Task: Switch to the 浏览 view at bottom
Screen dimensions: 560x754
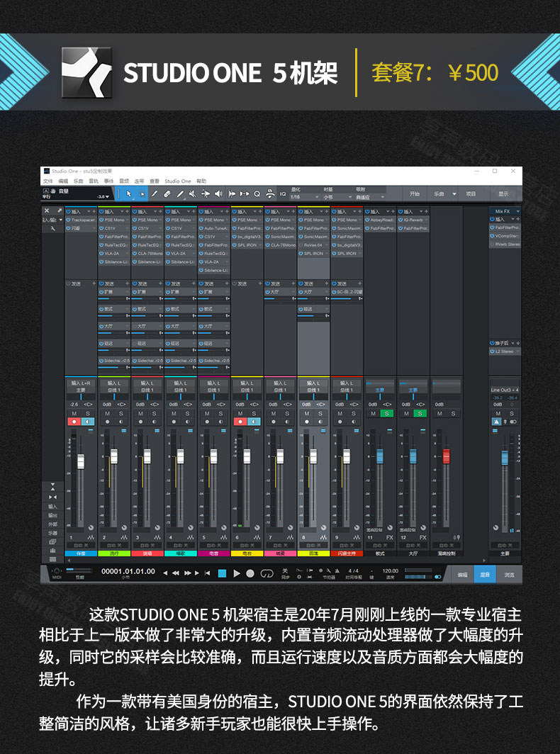Action: (x=509, y=575)
